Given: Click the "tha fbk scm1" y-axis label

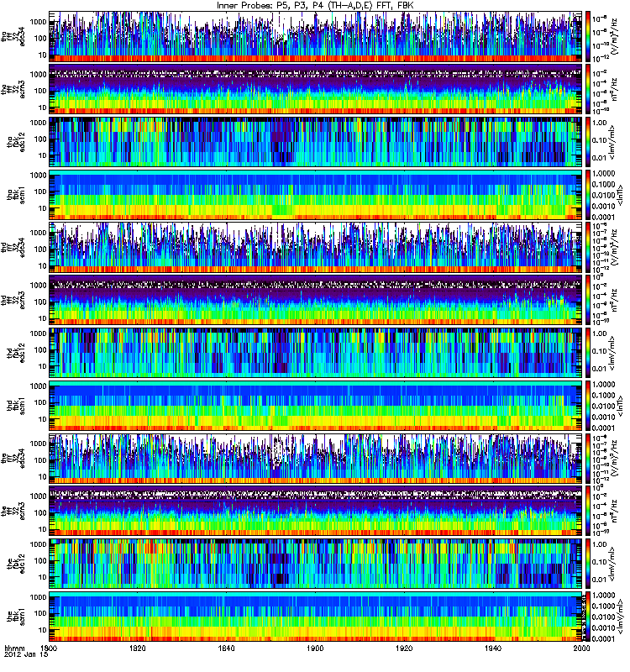Looking at the screenshot, I should (x=16, y=195).
